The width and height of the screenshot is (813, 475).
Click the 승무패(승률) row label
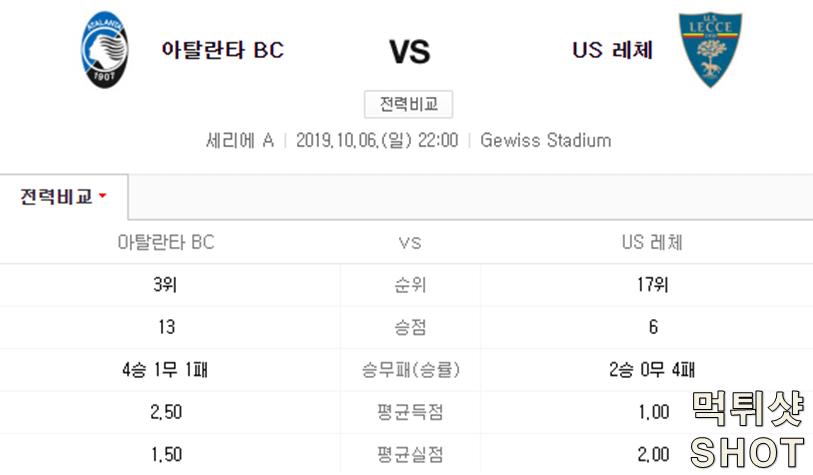pos(410,370)
